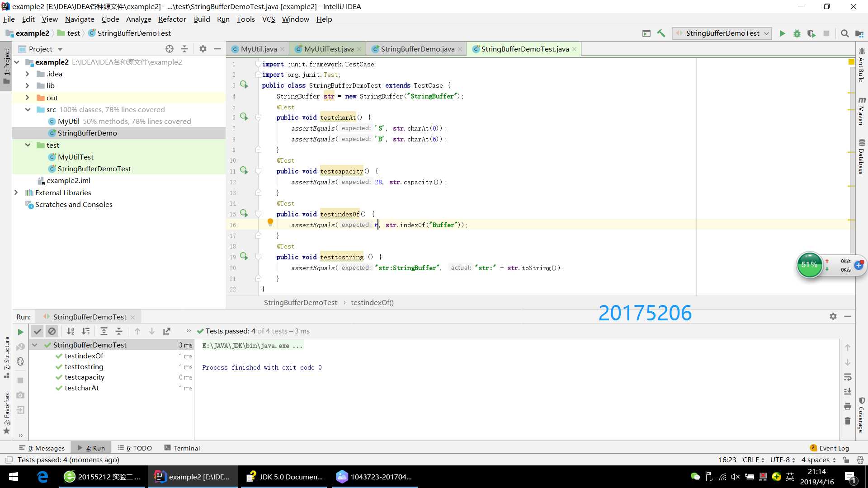The image size is (868, 488).
Task: Expand the lib folder
Action: 27,85
